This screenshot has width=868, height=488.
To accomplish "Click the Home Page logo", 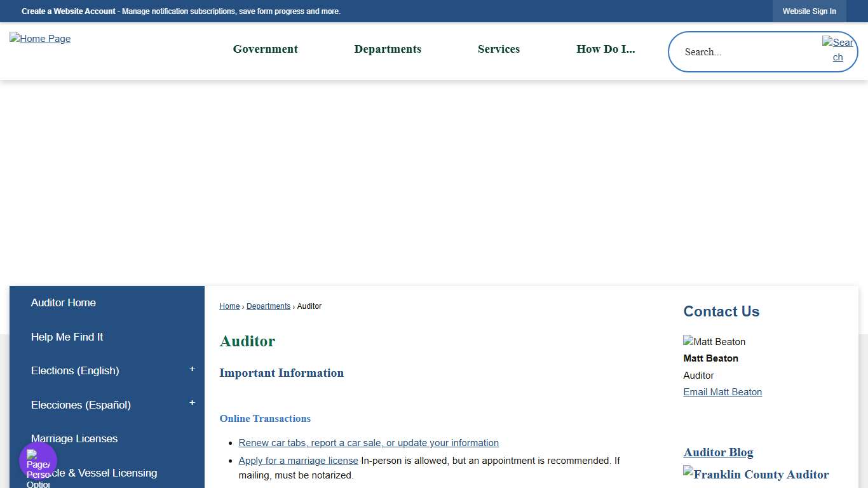I will pos(39,39).
